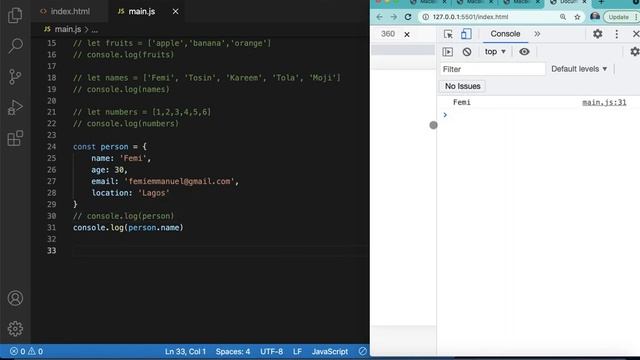
Task: Toggle the device toolbar in DevTools
Action: coord(466,34)
